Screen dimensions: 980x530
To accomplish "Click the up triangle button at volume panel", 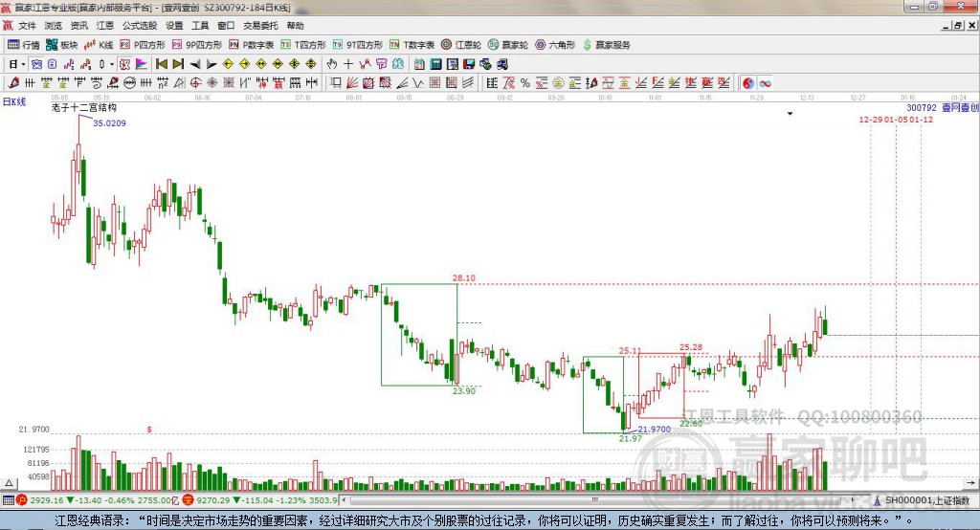I will (9, 483).
